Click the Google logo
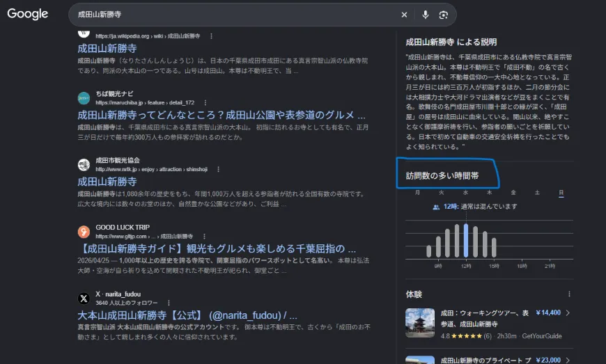 27,14
